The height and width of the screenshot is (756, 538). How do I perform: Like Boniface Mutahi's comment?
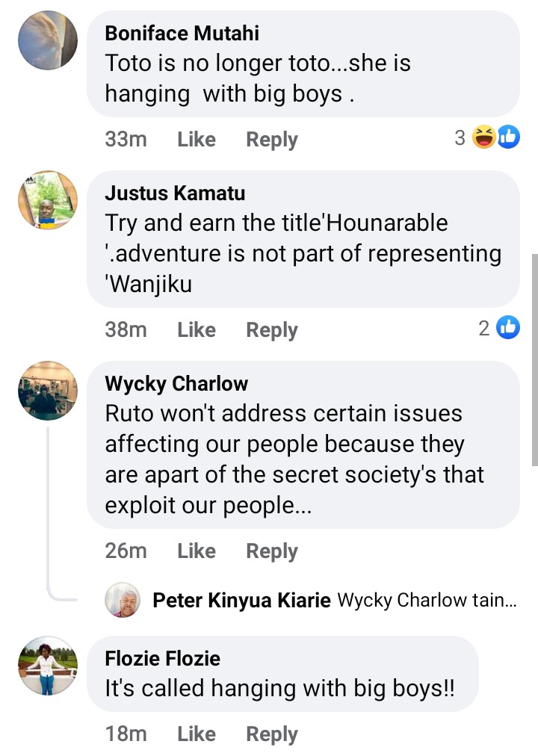coord(197,140)
